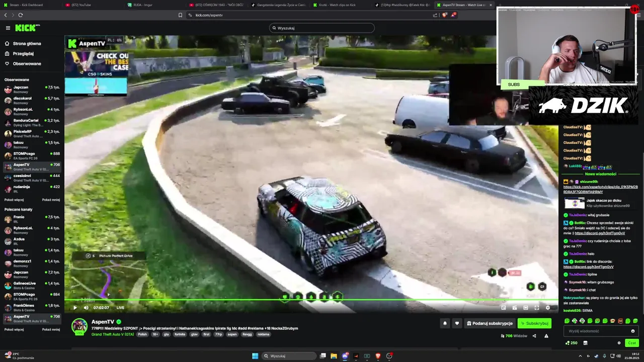Switch to the RUDA - Imgur tab
Screen dimensions: 644x362
(154, 5)
